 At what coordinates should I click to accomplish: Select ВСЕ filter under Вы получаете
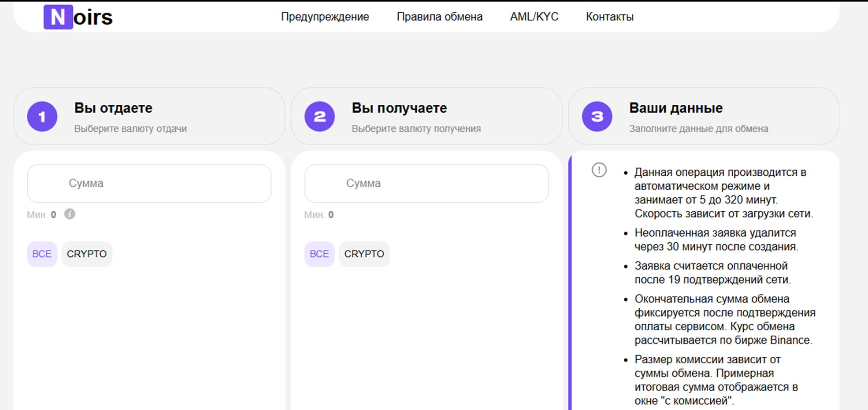[x=319, y=254]
